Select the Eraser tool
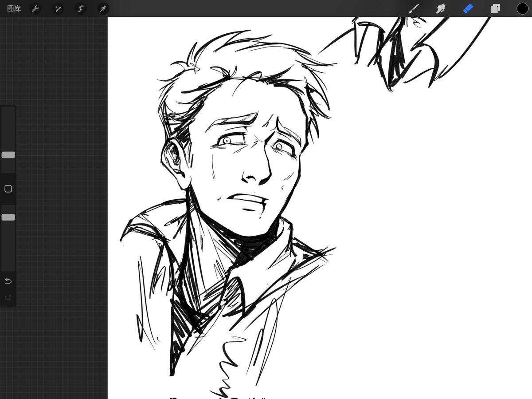Viewport: 532px width, 399px height. coord(468,8)
